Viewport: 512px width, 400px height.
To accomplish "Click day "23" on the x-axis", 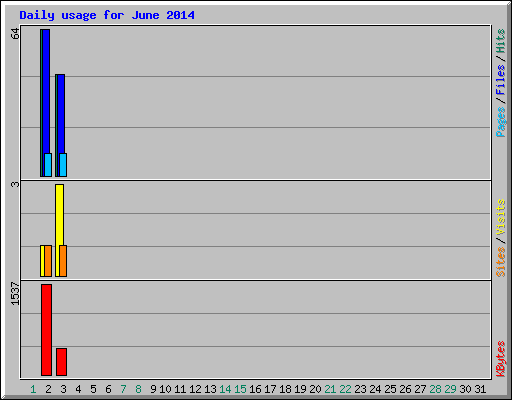I will coord(360,389).
